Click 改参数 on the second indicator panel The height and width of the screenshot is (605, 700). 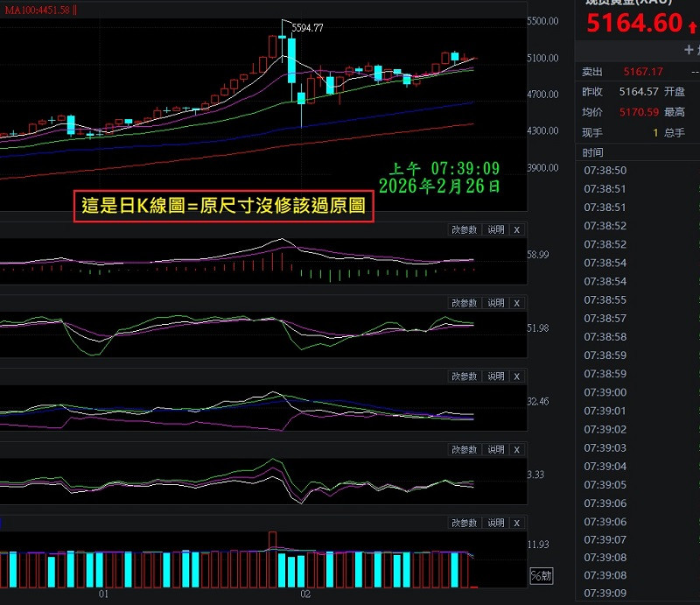coord(465,303)
